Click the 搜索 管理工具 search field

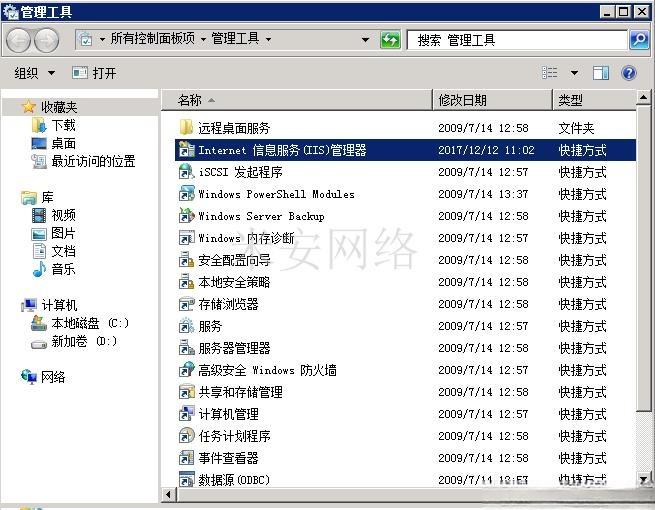[517, 40]
